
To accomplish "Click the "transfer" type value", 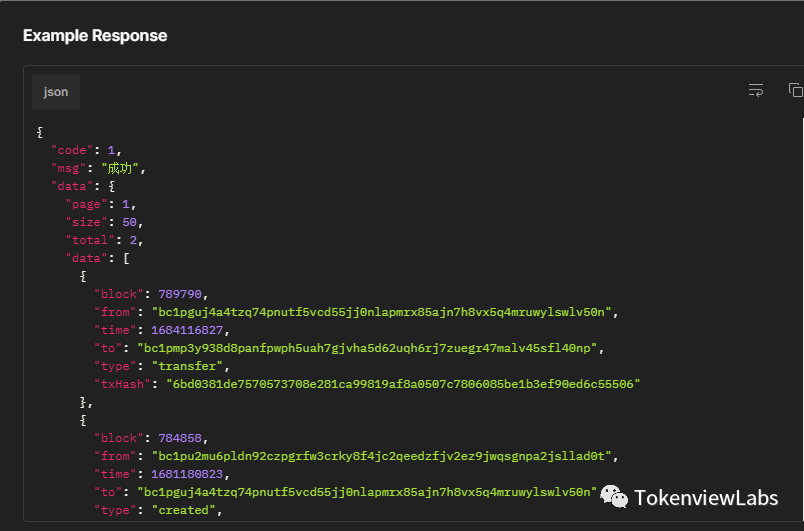I will point(187,366).
